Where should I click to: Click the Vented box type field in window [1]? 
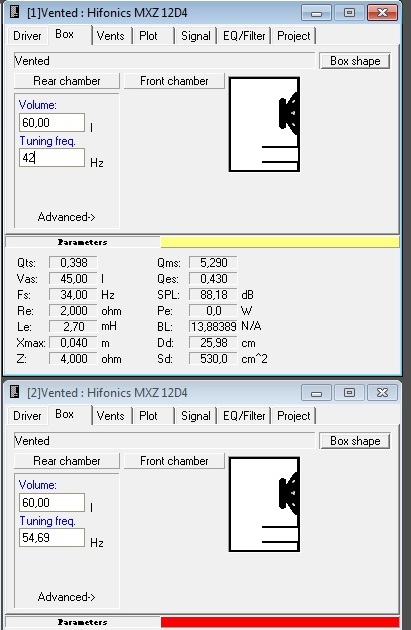[164, 61]
